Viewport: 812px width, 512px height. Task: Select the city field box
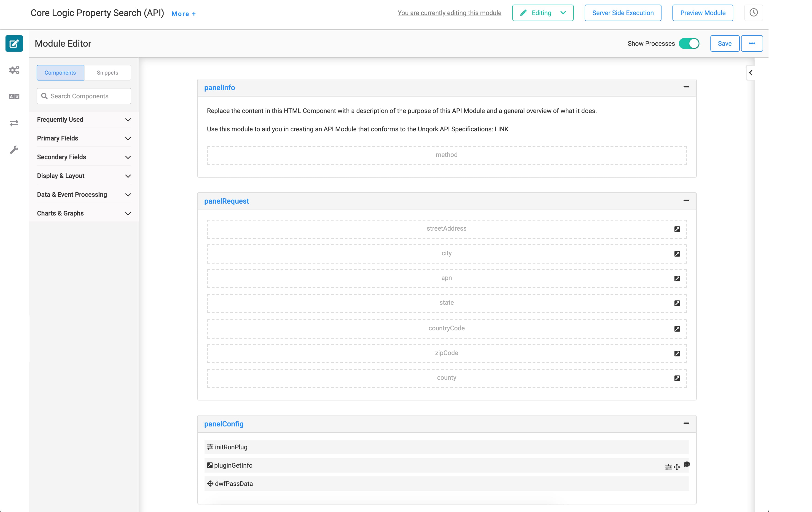point(447,254)
